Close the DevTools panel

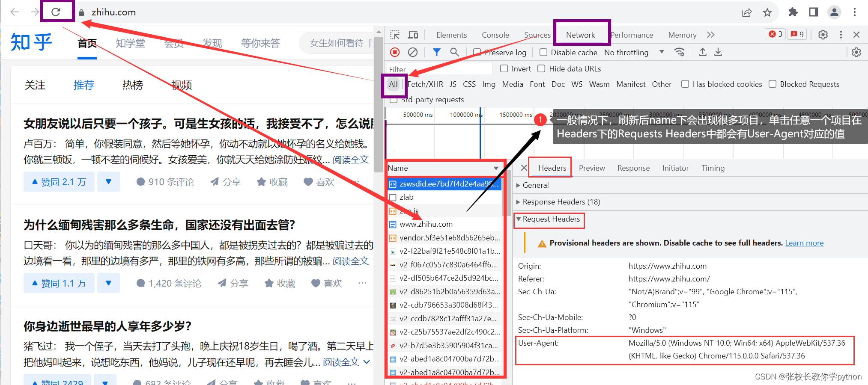(x=856, y=35)
